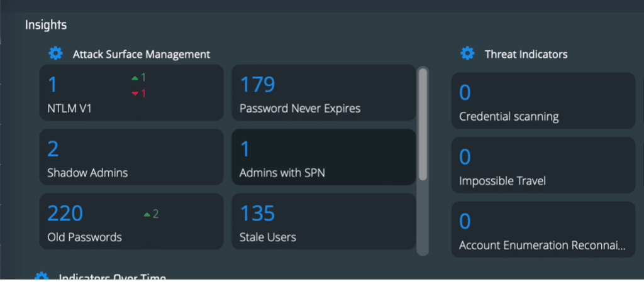Open the Admins with SPN tile

tap(323, 157)
